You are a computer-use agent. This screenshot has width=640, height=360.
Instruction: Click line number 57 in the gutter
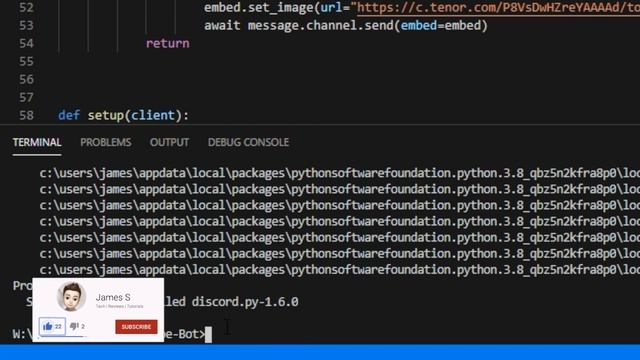tap(26, 97)
